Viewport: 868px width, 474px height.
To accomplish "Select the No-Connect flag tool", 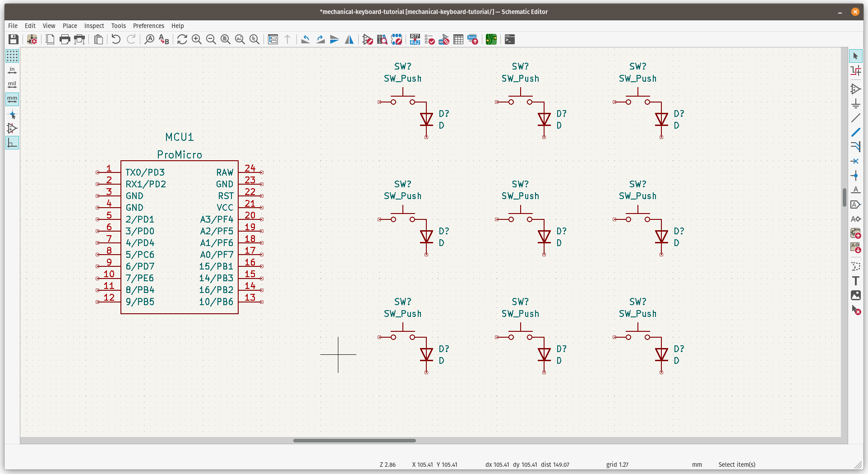I will [x=855, y=161].
